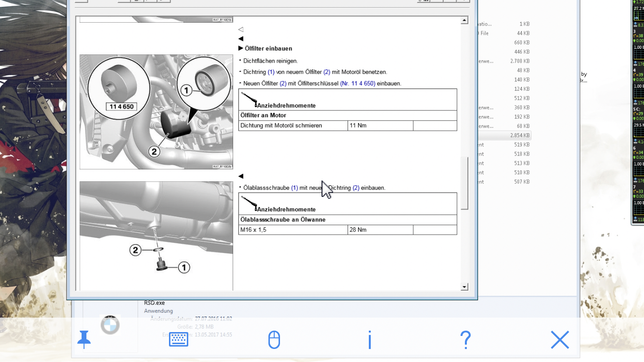Click black left triangle above Ölfilter einbauen

(x=241, y=39)
